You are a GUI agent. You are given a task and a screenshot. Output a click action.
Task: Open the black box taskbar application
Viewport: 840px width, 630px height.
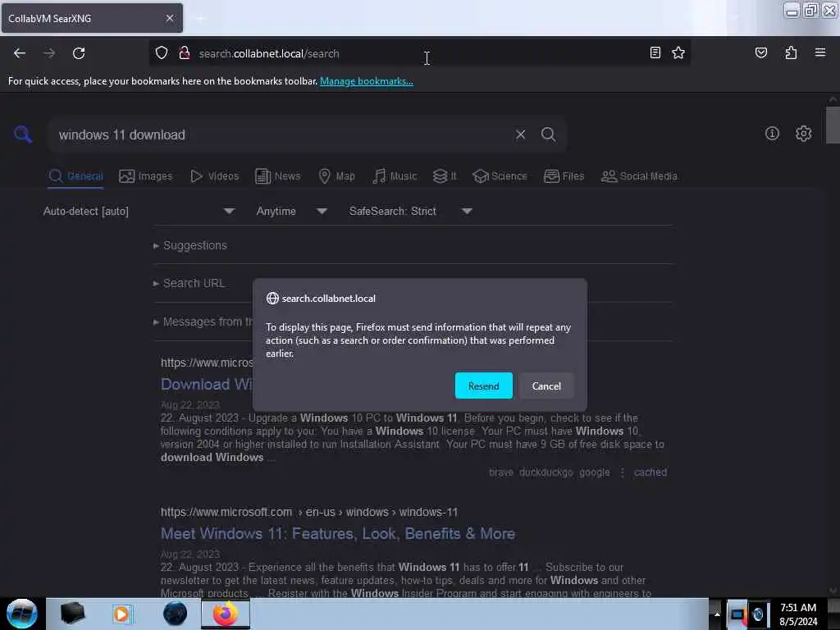click(72, 614)
